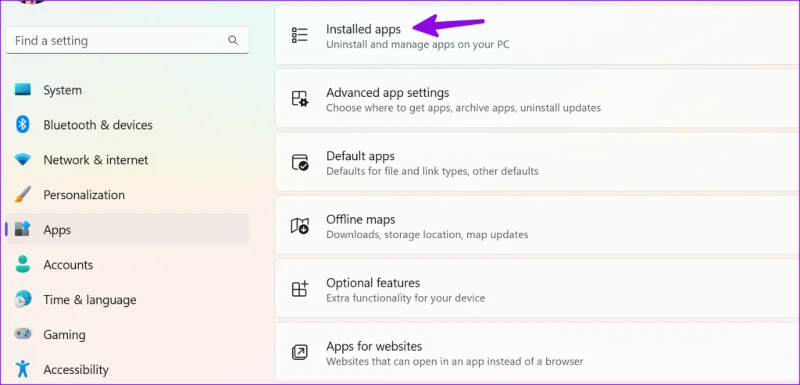Click 'Extra functionality for your device' text
The width and height of the screenshot is (800, 385).
(406, 298)
